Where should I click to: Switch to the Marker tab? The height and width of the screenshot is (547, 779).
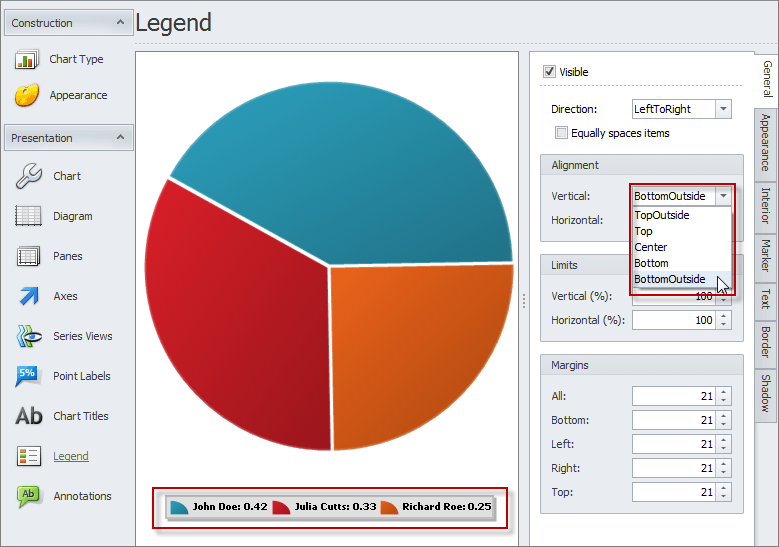coord(765,256)
